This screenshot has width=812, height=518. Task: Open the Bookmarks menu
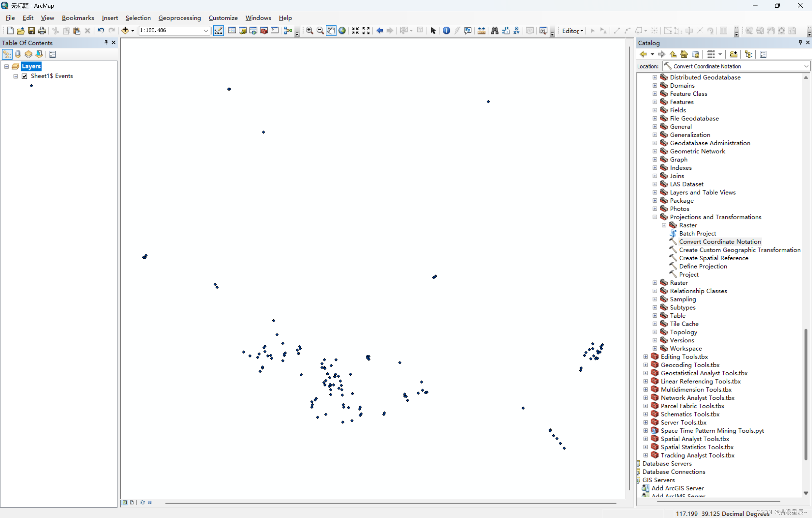coord(78,18)
